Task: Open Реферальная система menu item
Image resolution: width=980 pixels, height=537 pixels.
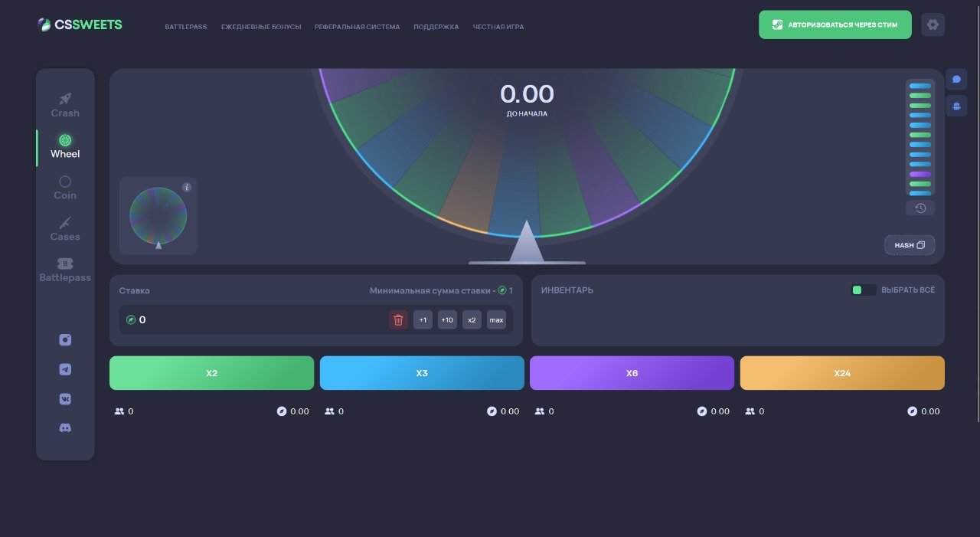Action: coord(358,27)
